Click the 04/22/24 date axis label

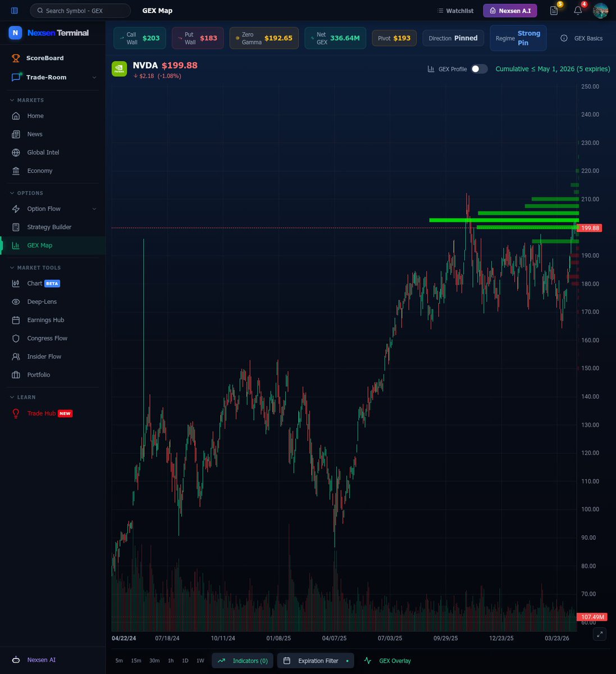pos(124,639)
